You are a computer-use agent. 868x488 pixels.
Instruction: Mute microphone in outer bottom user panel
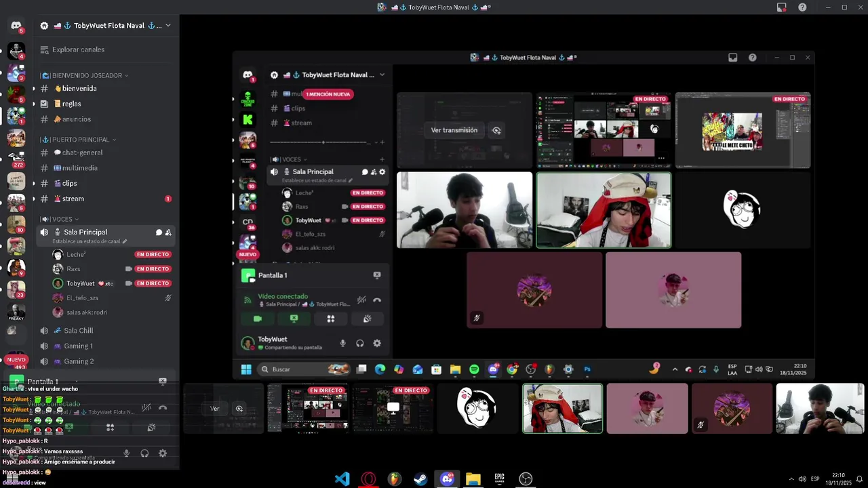tap(126, 453)
